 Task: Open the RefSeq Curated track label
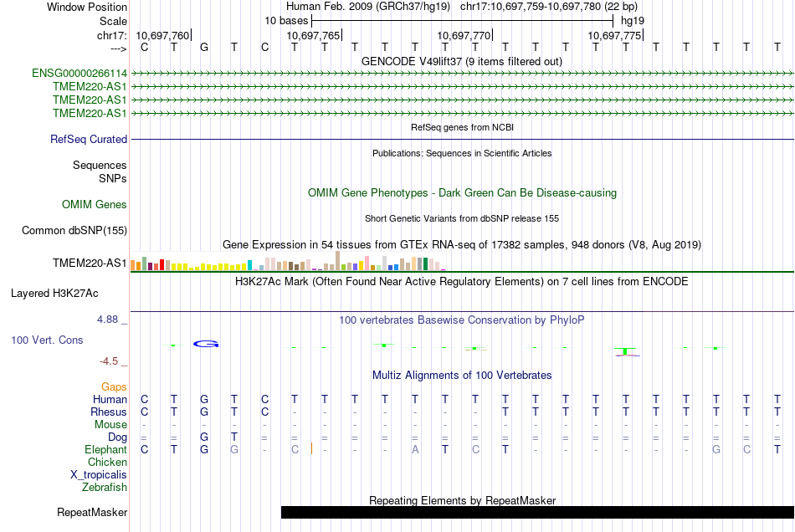[x=89, y=140]
